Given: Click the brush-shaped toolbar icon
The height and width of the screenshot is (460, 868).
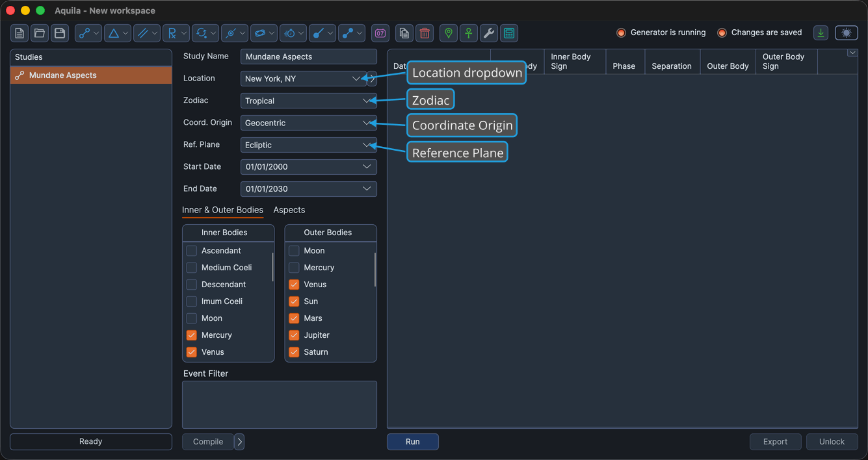Looking at the screenshot, I should (322, 33).
